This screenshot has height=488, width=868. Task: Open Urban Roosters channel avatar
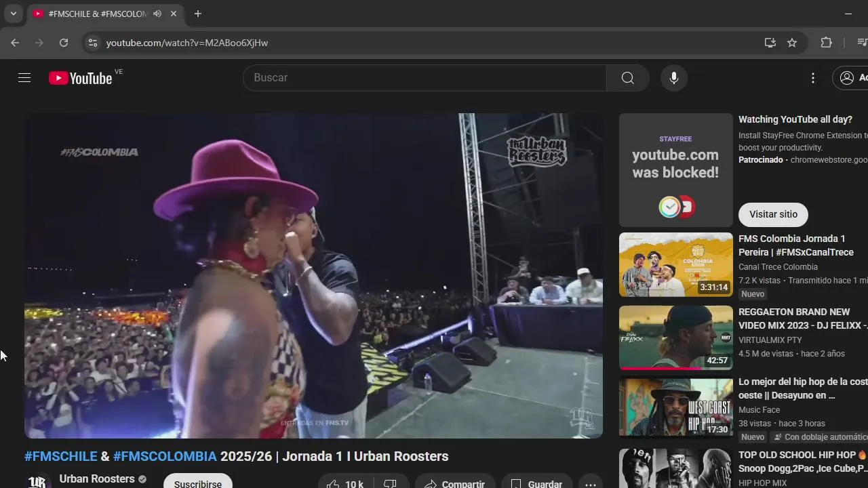click(x=38, y=481)
